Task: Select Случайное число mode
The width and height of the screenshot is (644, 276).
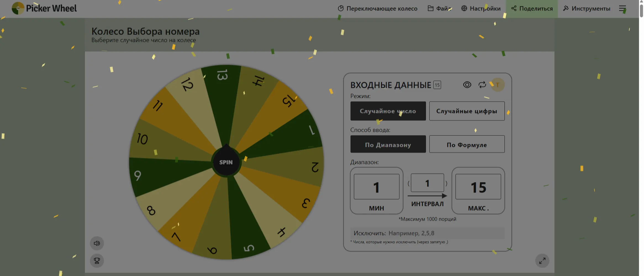Action: [388, 111]
